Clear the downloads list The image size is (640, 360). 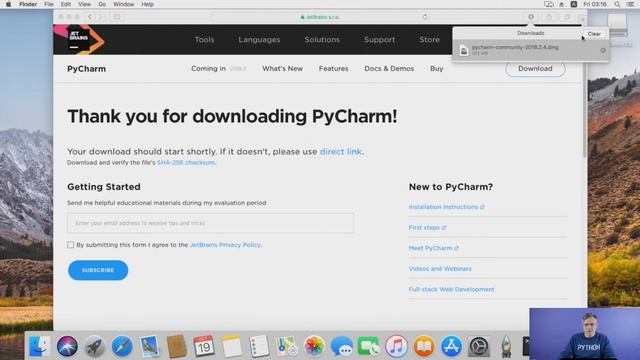click(x=594, y=34)
